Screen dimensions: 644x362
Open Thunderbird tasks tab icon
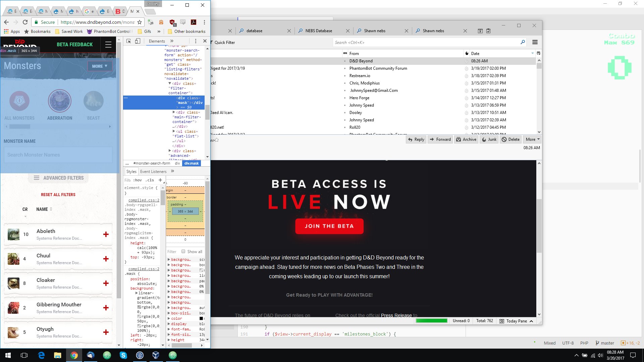488,31
